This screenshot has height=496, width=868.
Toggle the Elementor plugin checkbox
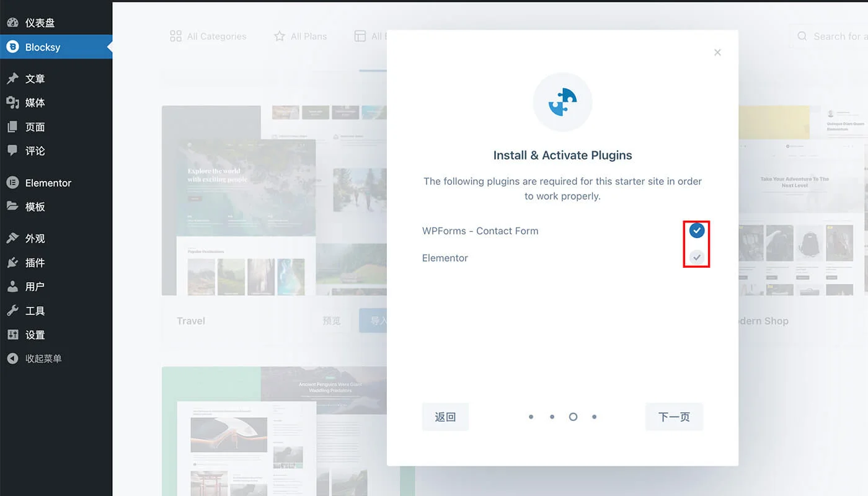[697, 257]
